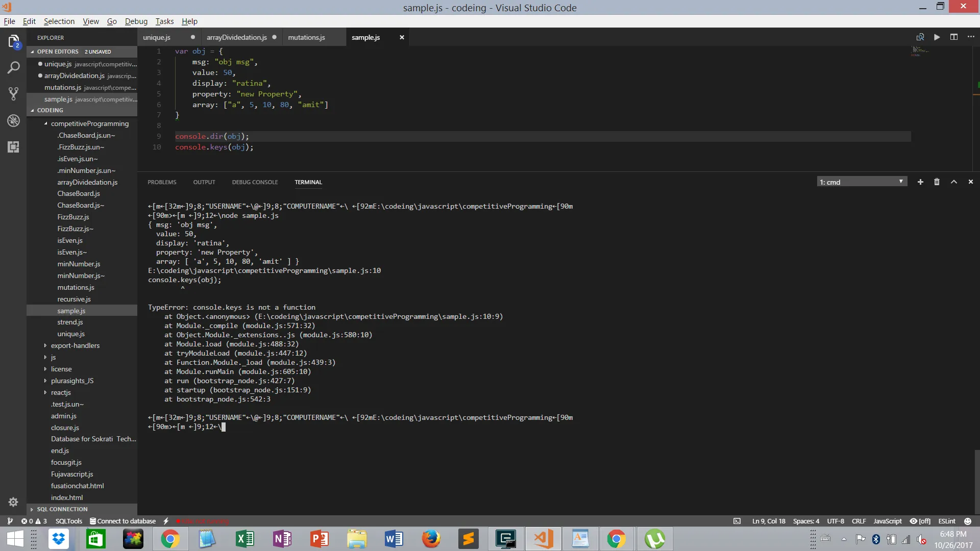Open the Debug view icon
This screenshot has height=551, width=980.
pyautogui.click(x=14, y=120)
